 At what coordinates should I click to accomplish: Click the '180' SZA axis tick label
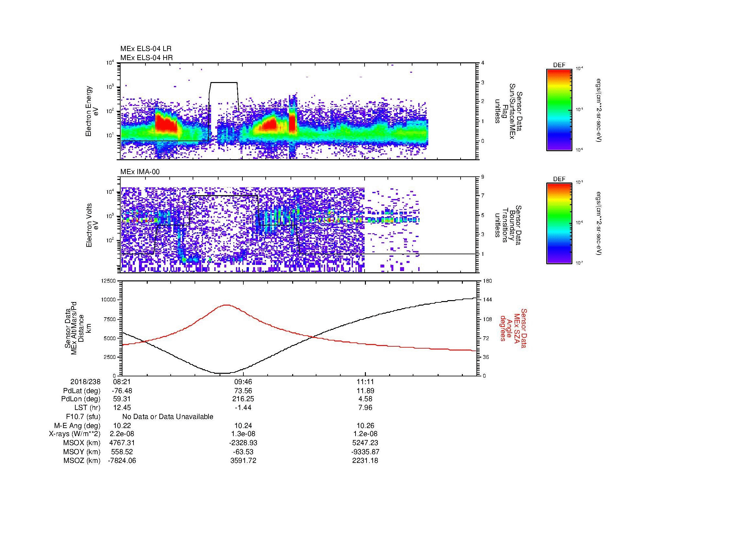487,281
